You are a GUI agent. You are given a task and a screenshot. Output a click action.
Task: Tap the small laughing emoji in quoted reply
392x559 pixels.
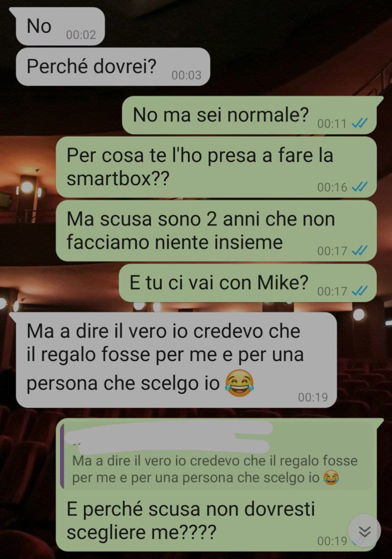(331, 478)
